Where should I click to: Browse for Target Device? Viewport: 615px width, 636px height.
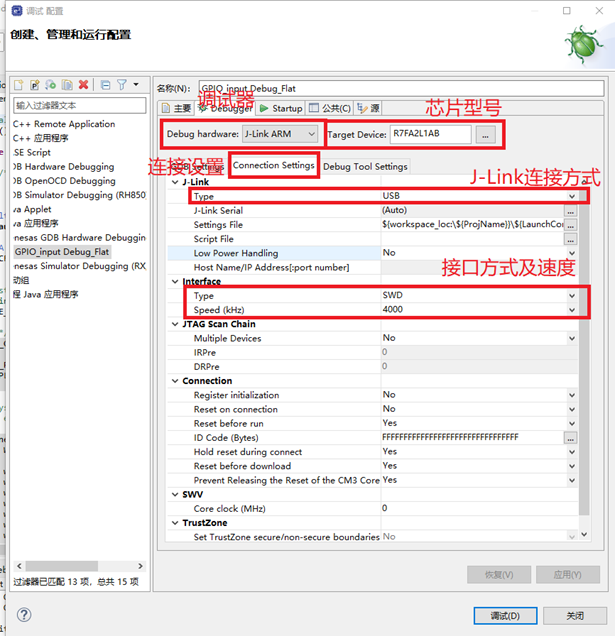pyautogui.click(x=486, y=135)
